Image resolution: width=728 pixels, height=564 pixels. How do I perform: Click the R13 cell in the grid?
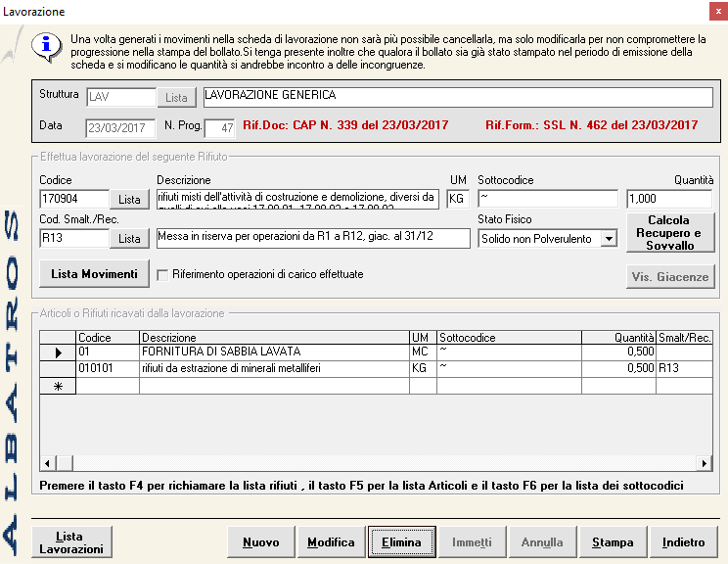pyautogui.click(x=684, y=369)
